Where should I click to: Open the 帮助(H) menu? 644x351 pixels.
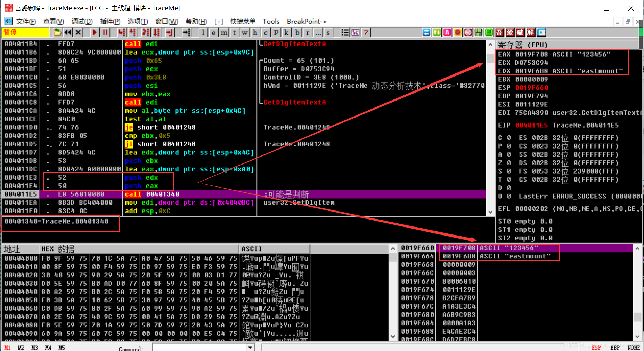(196, 22)
